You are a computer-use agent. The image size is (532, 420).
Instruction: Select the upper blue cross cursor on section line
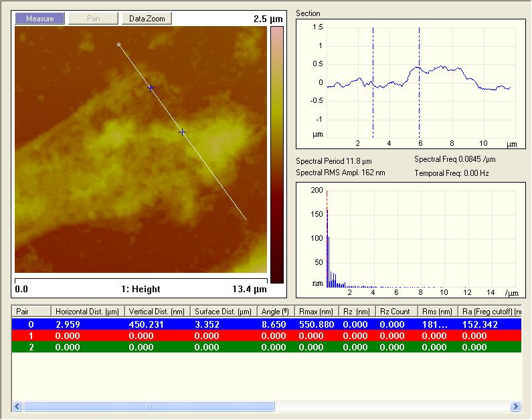[x=151, y=88]
